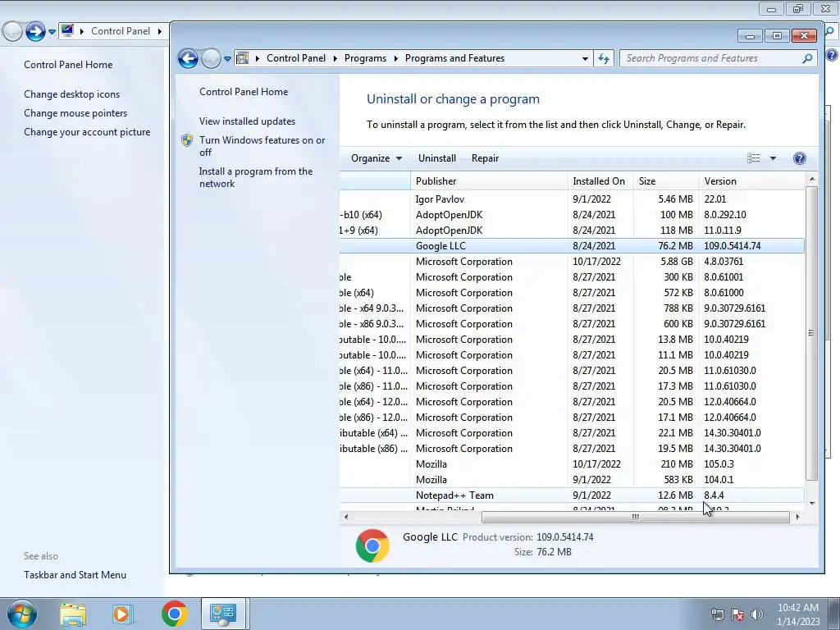
Task: Click the Control Panel breadcrumb in front window
Action: (295, 58)
